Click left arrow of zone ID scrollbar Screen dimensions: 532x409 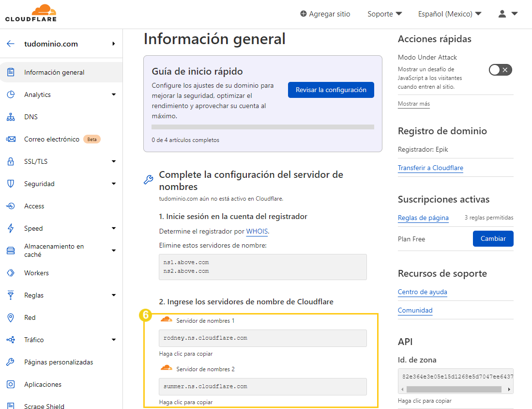pos(402,389)
